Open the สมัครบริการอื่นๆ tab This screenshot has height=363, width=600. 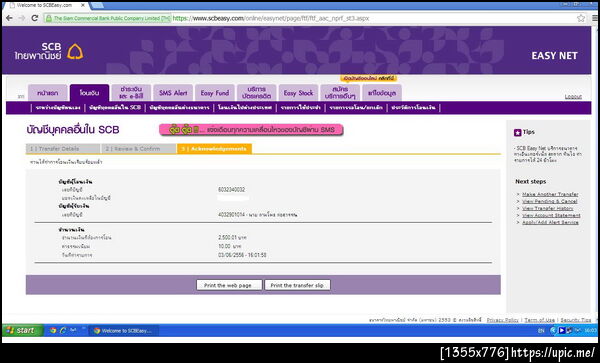click(x=340, y=93)
